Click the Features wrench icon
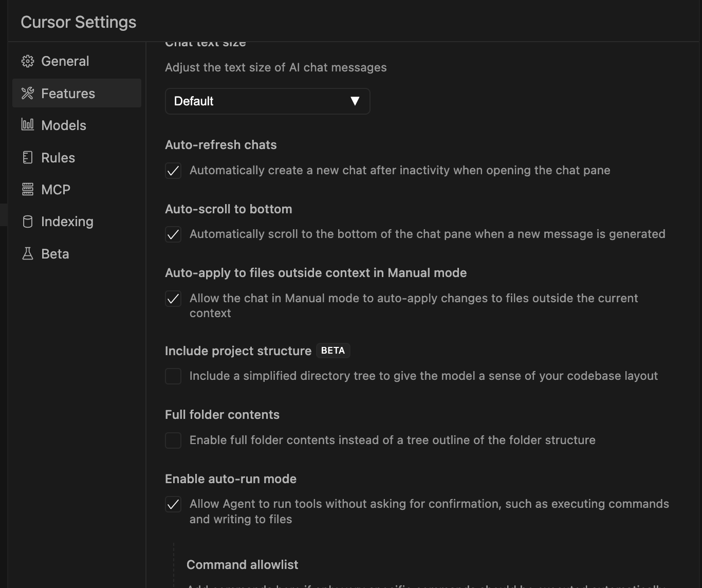702x588 pixels. (28, 93)
